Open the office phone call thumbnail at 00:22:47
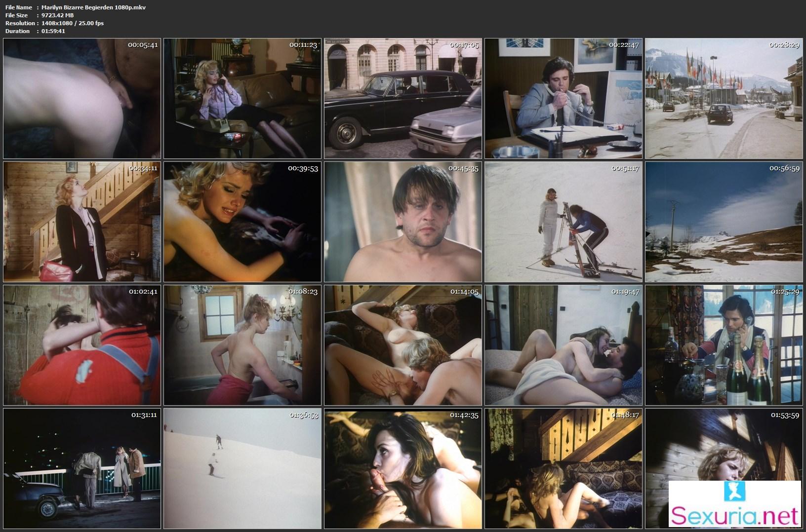806x532 pixels. coord(564,99)
